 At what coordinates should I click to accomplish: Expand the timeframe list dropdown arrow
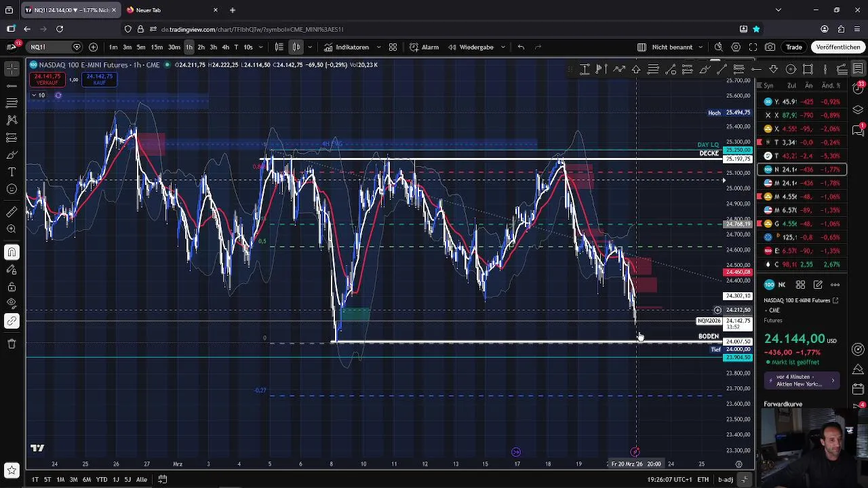[x=262, y=47]
